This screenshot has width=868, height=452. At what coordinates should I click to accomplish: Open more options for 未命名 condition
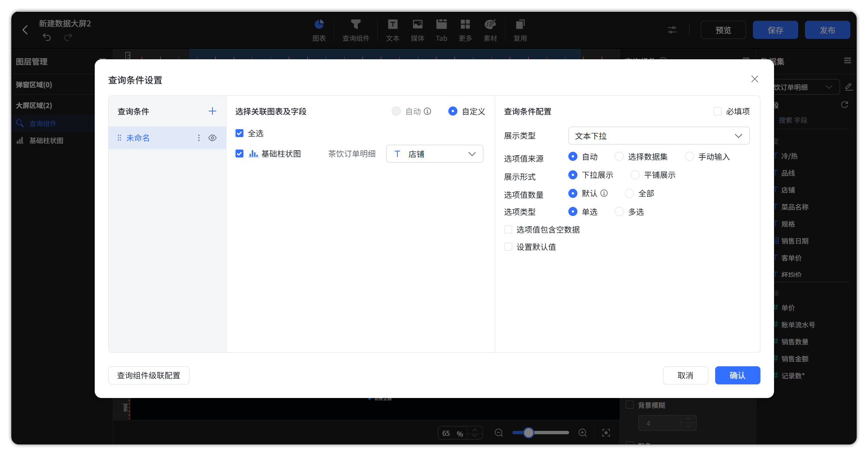tap(199, 138)
